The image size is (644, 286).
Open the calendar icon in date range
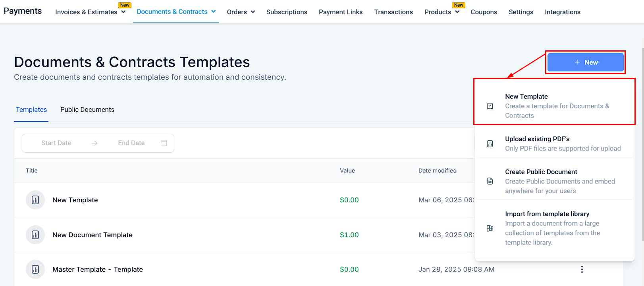(x=164, y=143)
